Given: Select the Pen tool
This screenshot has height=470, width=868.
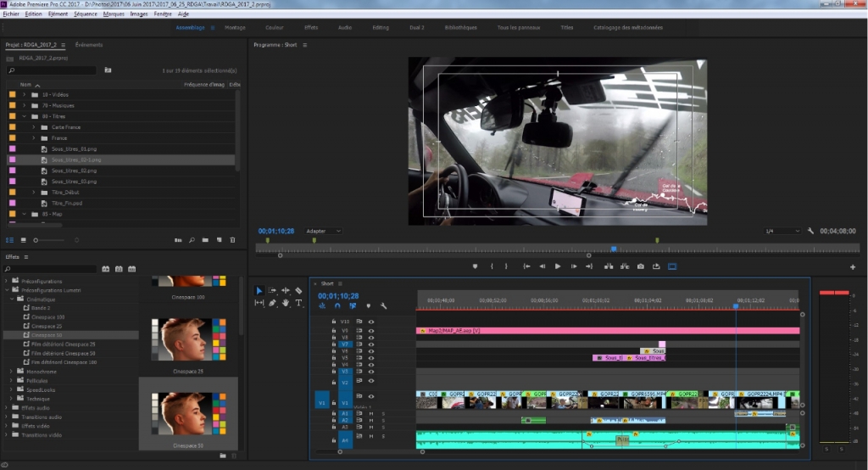Looking at the screenshot, I should pyautogui.click(x=272, y=303).
